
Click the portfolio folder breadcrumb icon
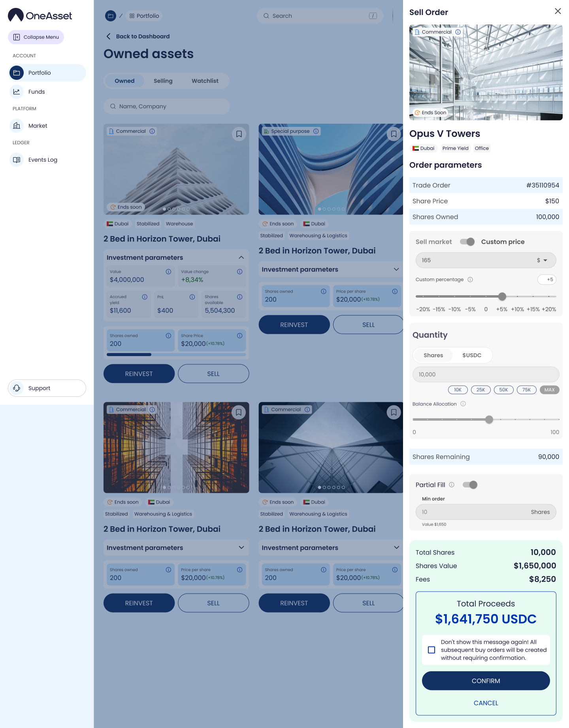[111, 16]
